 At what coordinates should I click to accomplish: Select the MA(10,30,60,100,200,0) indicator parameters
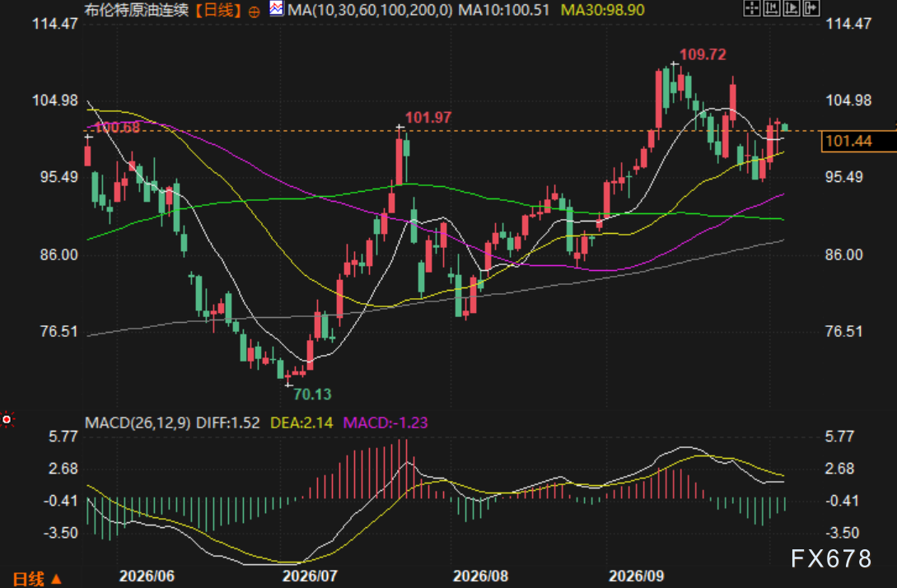click(x=370, y=11)
